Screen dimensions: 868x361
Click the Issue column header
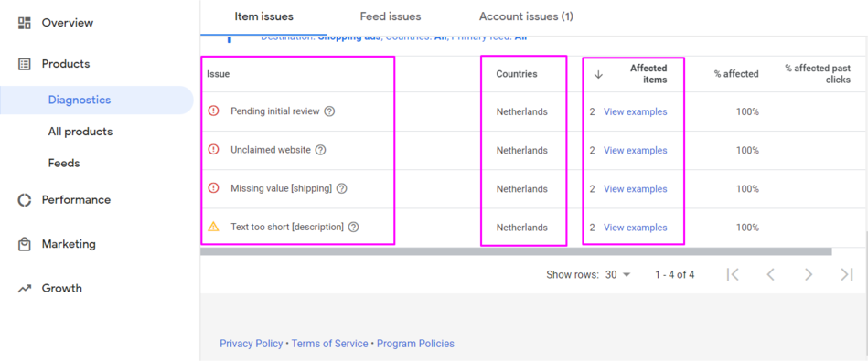218,74
